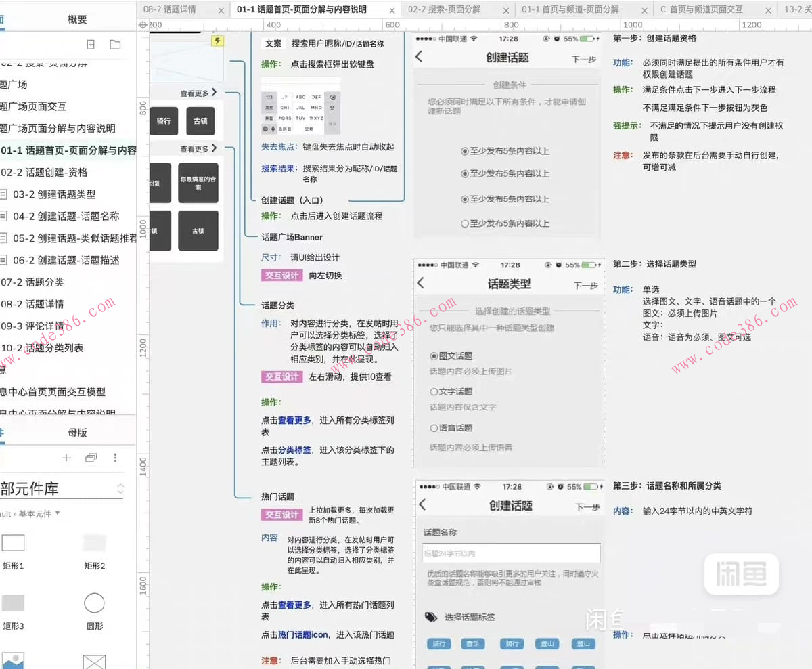Select the 圆形 circle widget
The width and height of the screenshot is (812, 669).
point(94,603)
